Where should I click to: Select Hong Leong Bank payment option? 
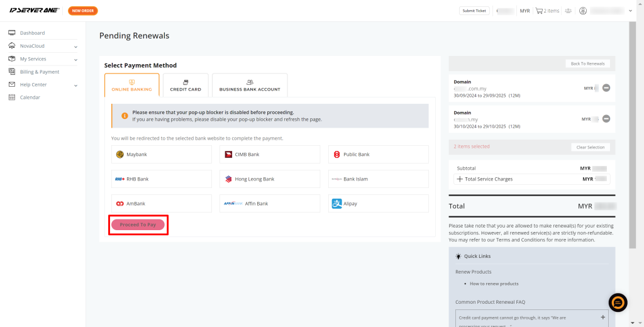coord(270,179)
